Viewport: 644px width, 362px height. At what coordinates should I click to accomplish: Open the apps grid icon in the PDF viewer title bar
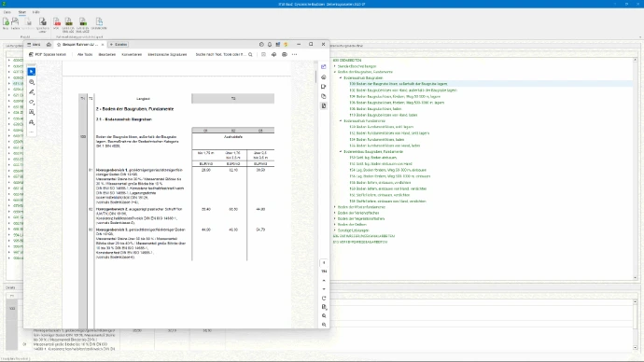[278, 45]
